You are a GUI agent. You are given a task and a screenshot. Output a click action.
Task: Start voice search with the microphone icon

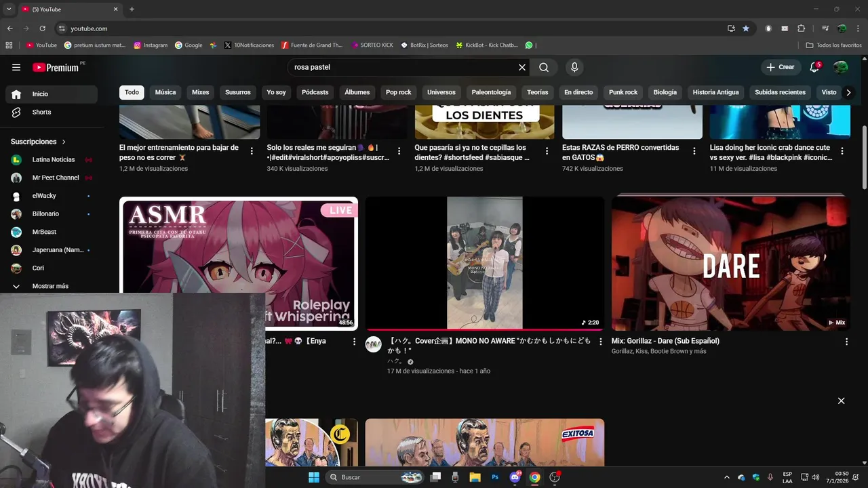click(574, 67)
